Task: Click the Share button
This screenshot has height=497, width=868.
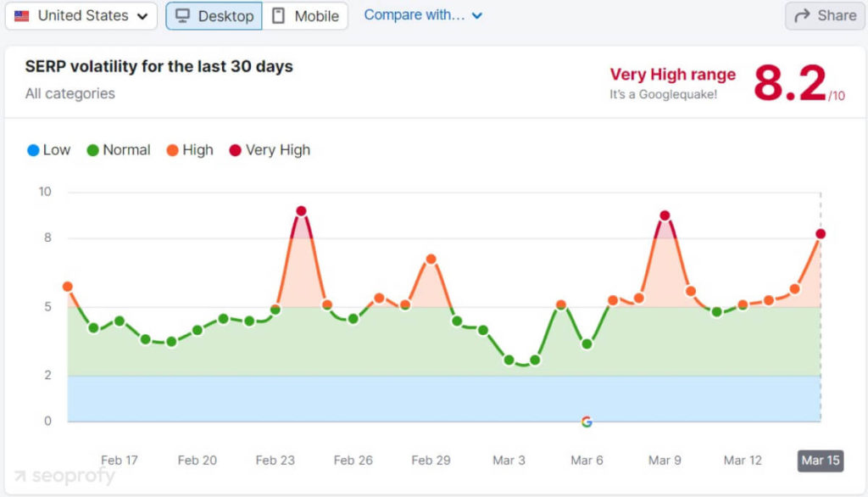Action: pos(823,15)
